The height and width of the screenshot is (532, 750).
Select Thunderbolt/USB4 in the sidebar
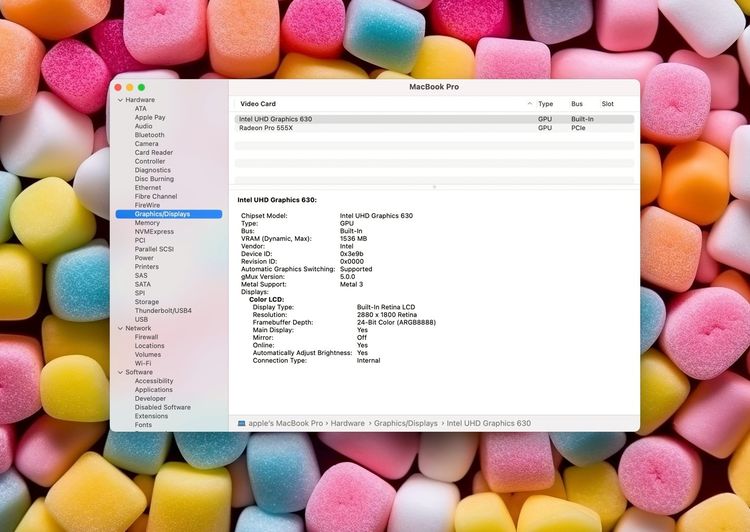(x=163, y=310)
